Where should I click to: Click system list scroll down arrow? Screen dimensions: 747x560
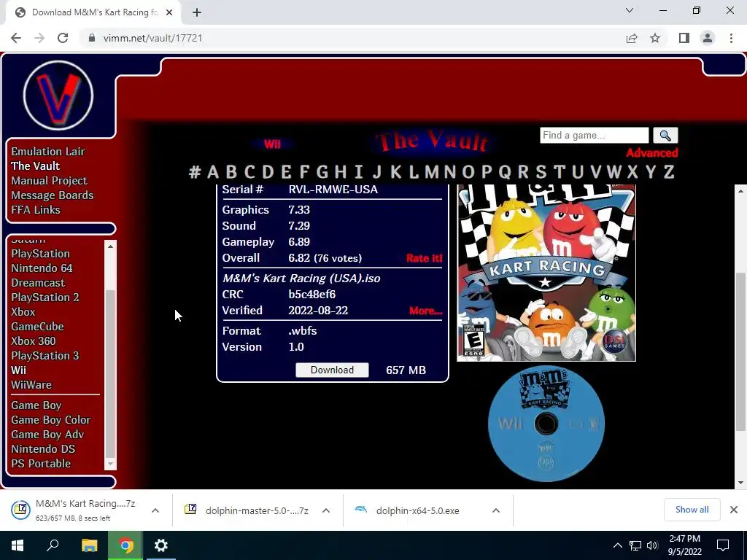[x=110, y=463]
